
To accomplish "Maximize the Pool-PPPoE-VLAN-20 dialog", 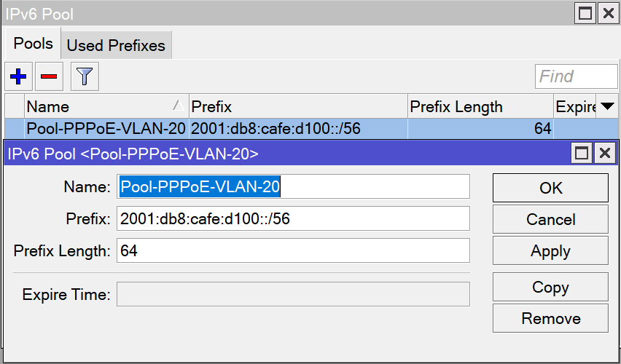I will pos(582,153).
